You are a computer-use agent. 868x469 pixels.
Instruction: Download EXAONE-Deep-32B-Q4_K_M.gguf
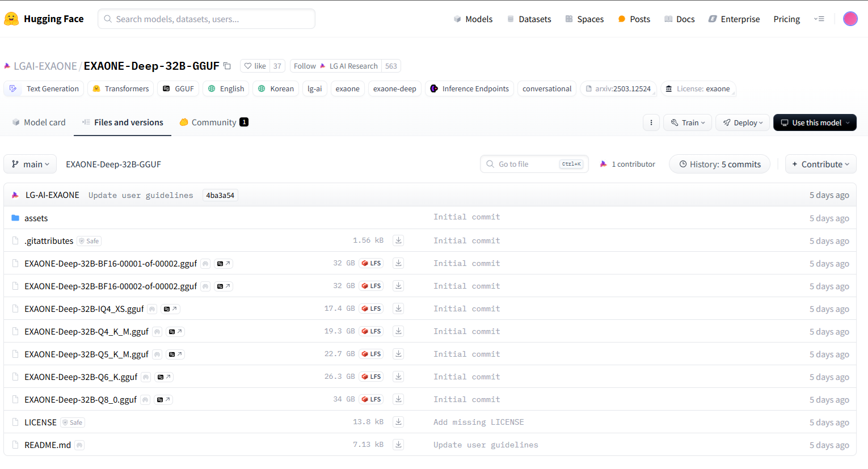(399, 331)
